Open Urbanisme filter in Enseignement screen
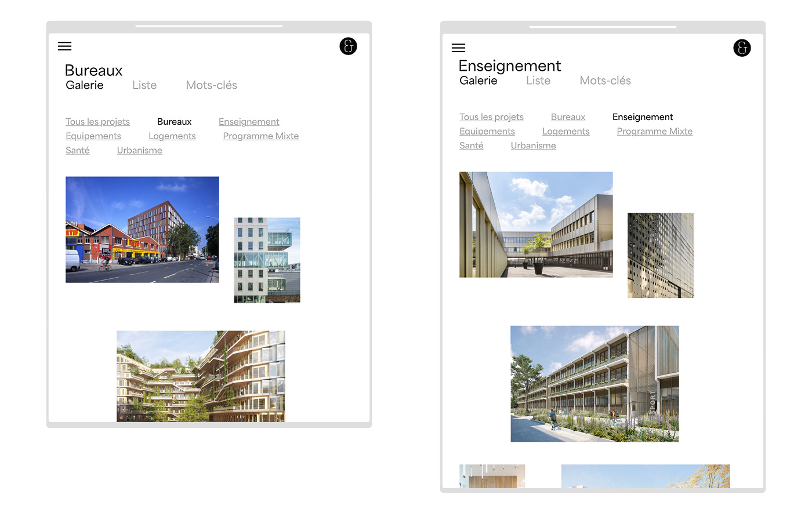Viewport: 812px width, 516px height. [534, 146]
